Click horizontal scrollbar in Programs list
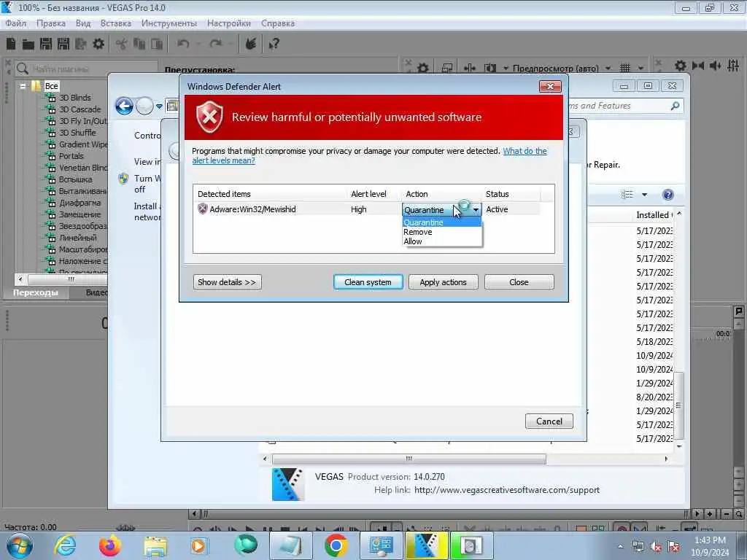This screenshot has width=747, height=560. click(x=409, y=459)
